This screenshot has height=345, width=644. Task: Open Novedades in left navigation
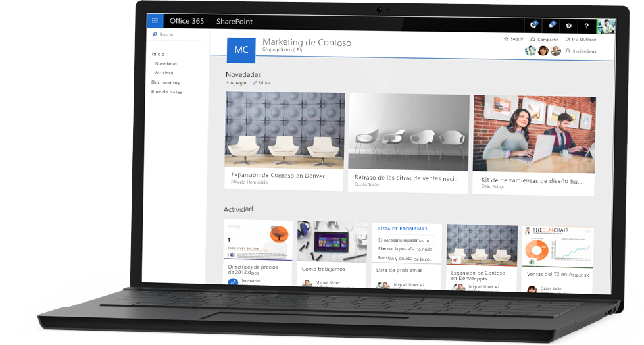click(166, 63)
